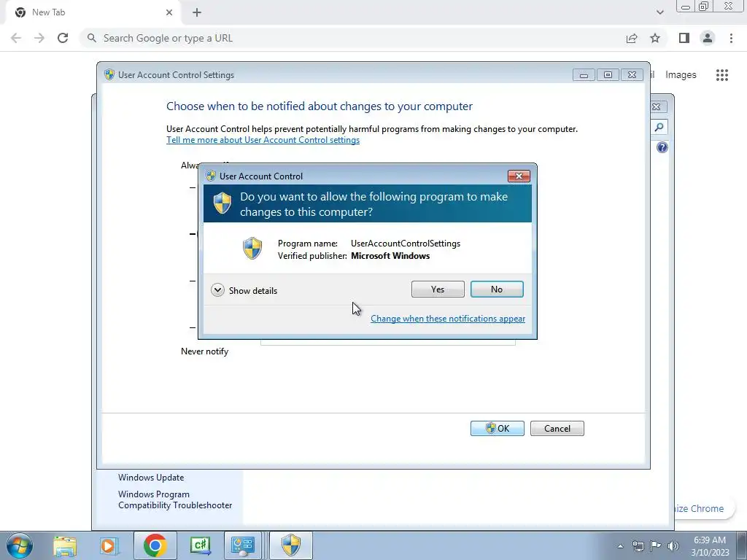Open the C# application taskbar icon

[200, 545]
